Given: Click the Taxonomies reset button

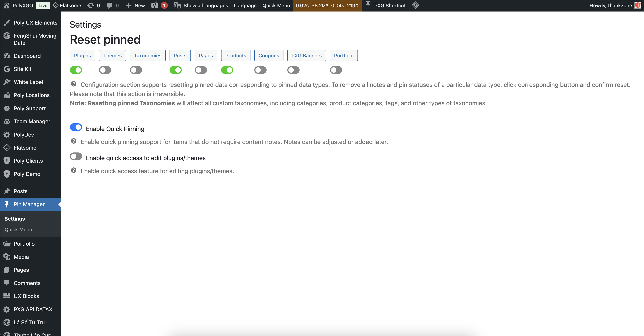Looking at the screenshot, I should pos(148,55).
